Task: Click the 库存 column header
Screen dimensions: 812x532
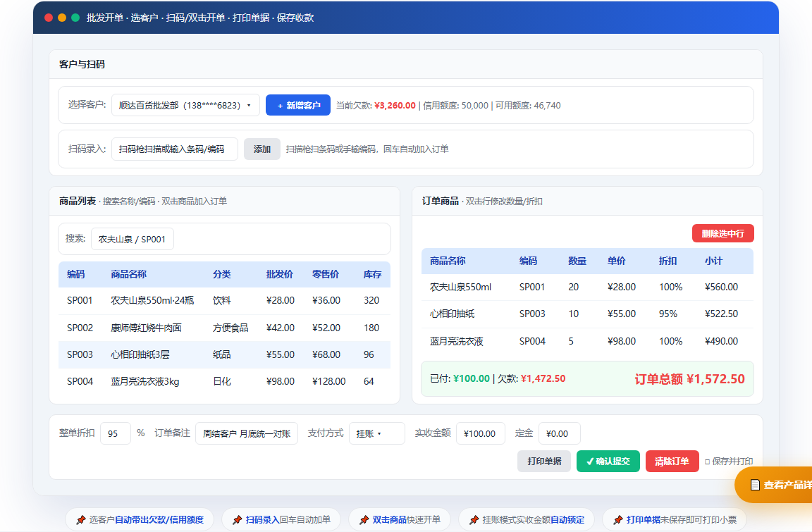Action: (x=372, y=274)
